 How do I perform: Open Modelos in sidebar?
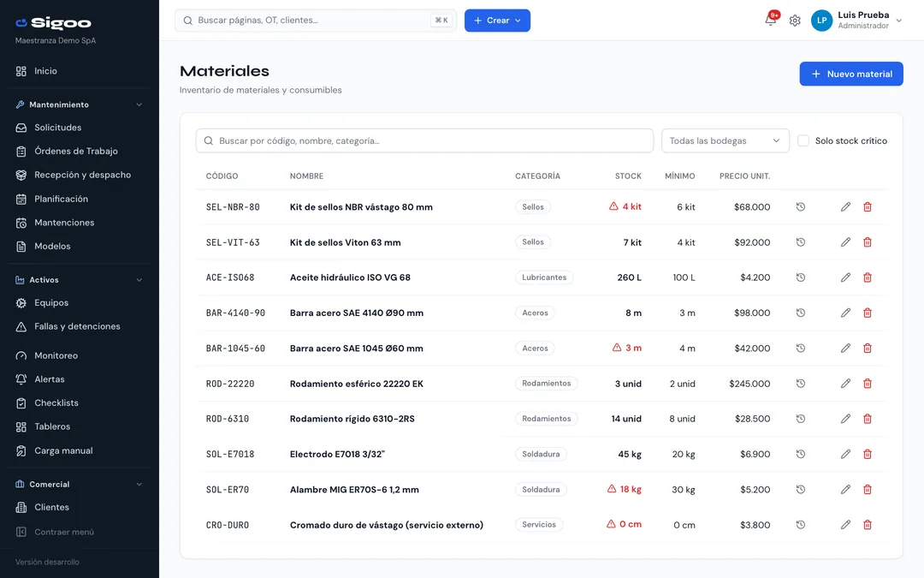click(80, 246)
